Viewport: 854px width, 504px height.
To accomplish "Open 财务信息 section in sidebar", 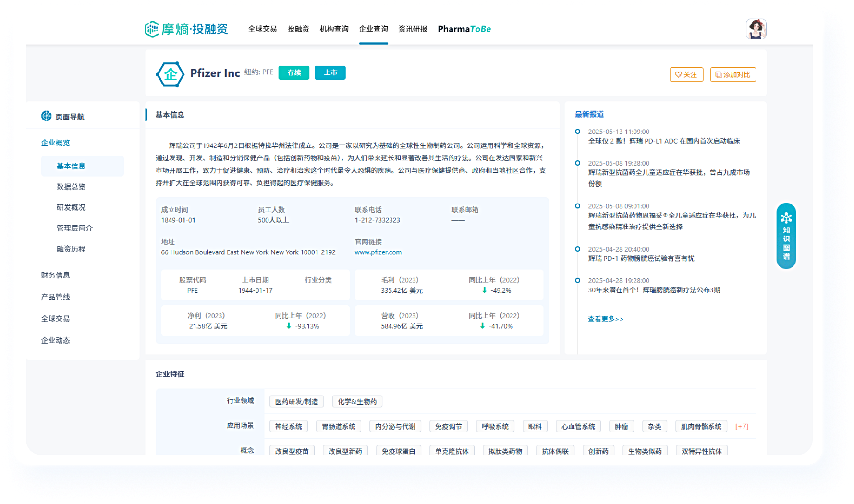I will tap(55, 275).
